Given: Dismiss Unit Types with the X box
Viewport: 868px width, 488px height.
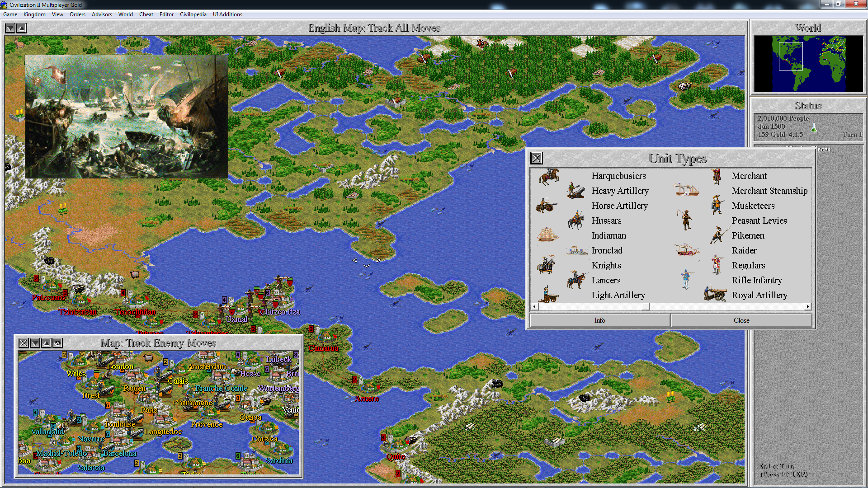Looking at the screenshot, I should [537, 158].
